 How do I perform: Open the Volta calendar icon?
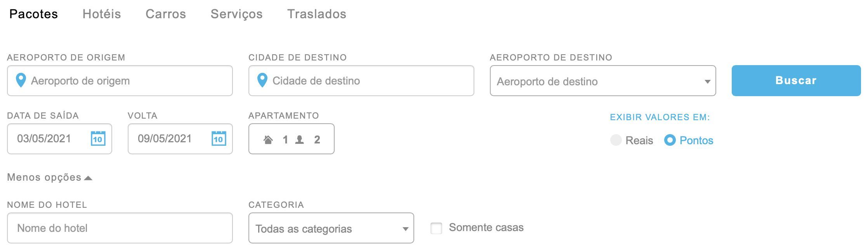(219, 138)
